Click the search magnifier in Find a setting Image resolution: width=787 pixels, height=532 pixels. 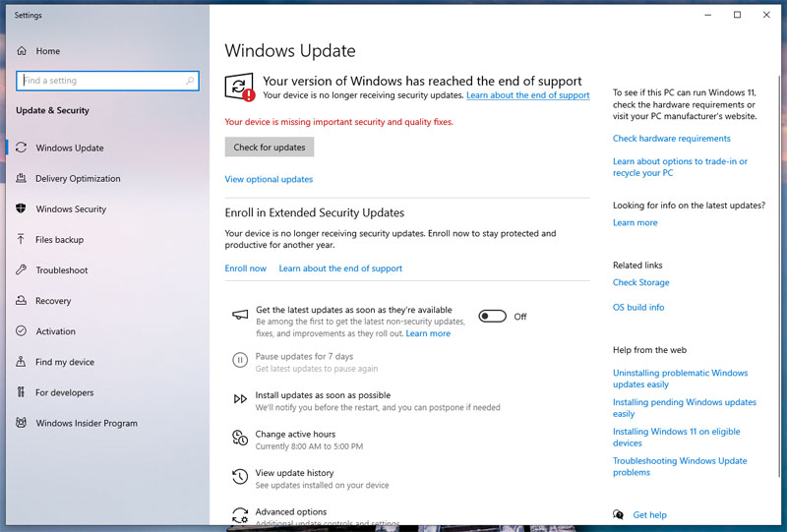[190, 81]
